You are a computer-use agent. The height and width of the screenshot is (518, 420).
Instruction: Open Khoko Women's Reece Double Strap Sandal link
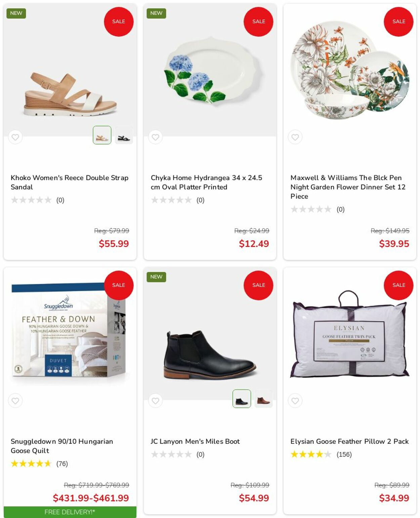click(x=70, y=182)
